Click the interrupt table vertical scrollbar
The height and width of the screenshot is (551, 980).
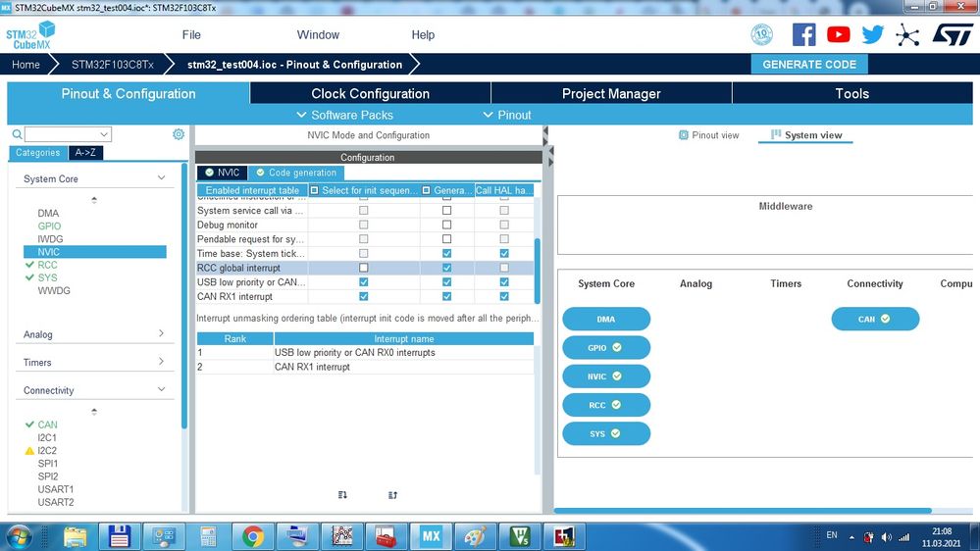tap(537, 271)
